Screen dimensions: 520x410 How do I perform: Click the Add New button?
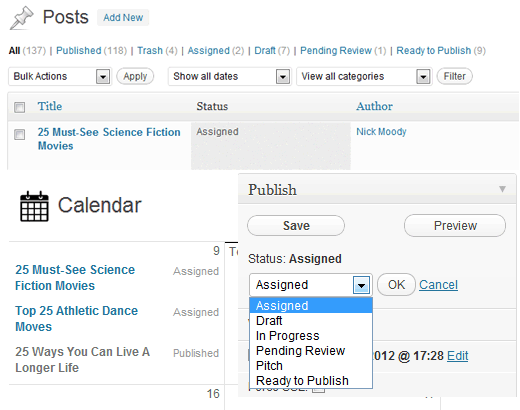tap(123, 18)
